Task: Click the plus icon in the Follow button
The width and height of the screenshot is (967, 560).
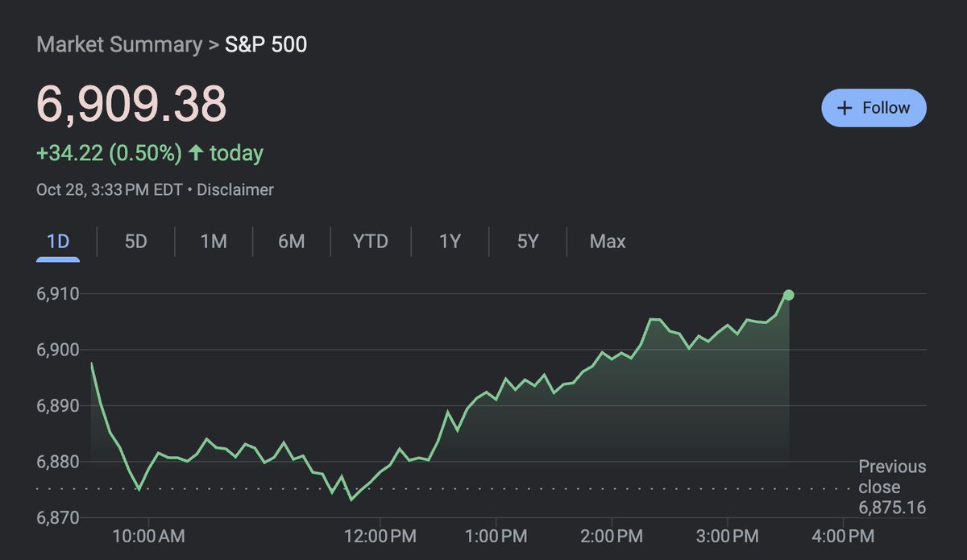Action: pyautogui.click(x=845, y=108)
